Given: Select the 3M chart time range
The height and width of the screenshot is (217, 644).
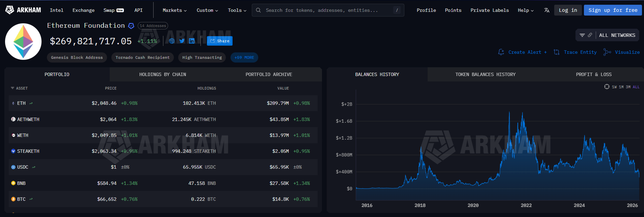Looking at the screenshot, I should click(x=628, y=87).
